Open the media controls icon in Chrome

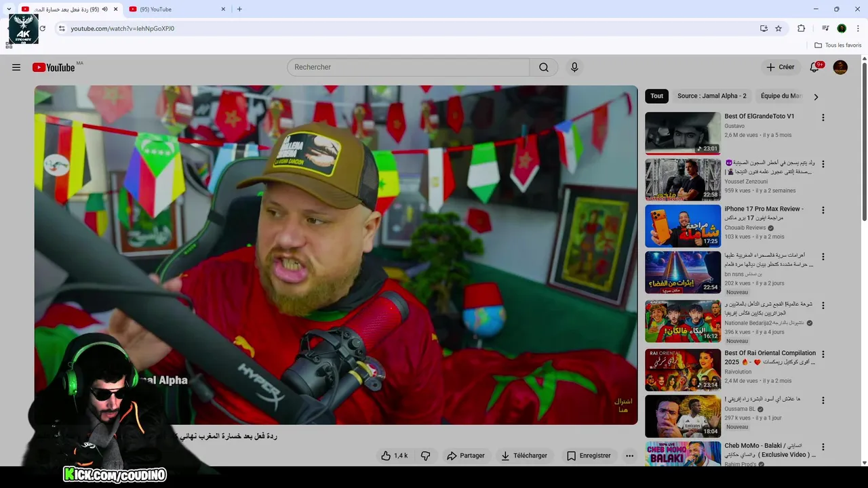(825, 28)
